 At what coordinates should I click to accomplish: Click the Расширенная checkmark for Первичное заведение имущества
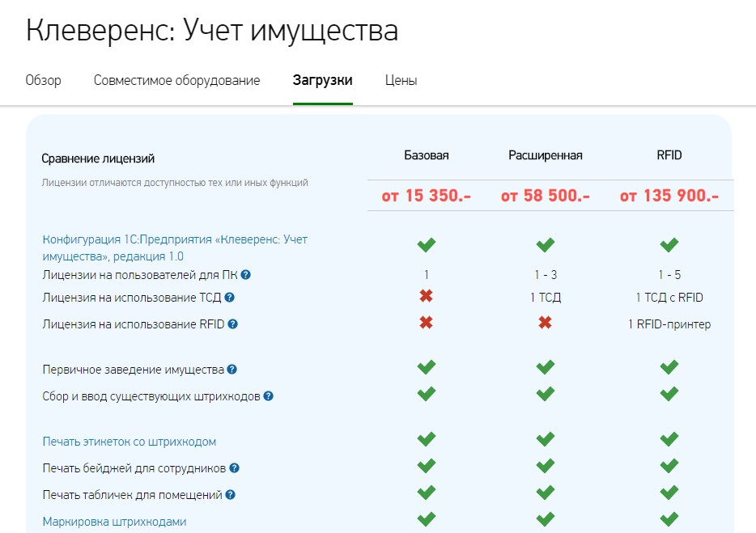546,367
